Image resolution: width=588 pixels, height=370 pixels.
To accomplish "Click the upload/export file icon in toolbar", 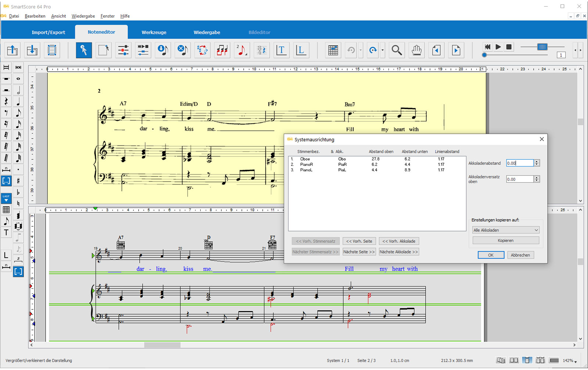I will (x=12, y=50).
